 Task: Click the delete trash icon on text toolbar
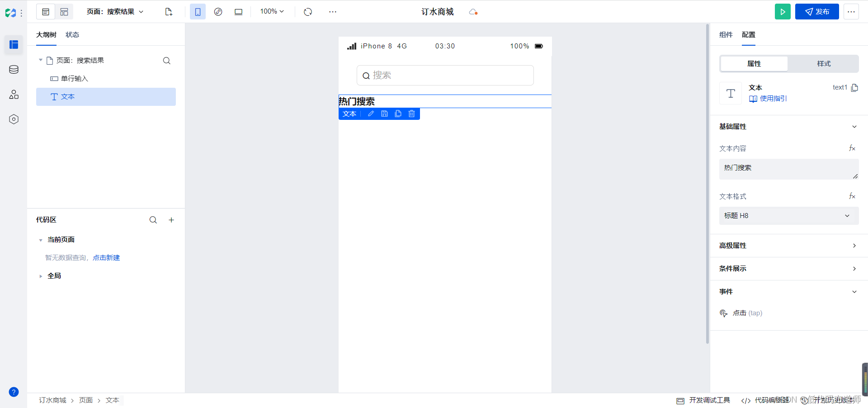click(411, 114)
